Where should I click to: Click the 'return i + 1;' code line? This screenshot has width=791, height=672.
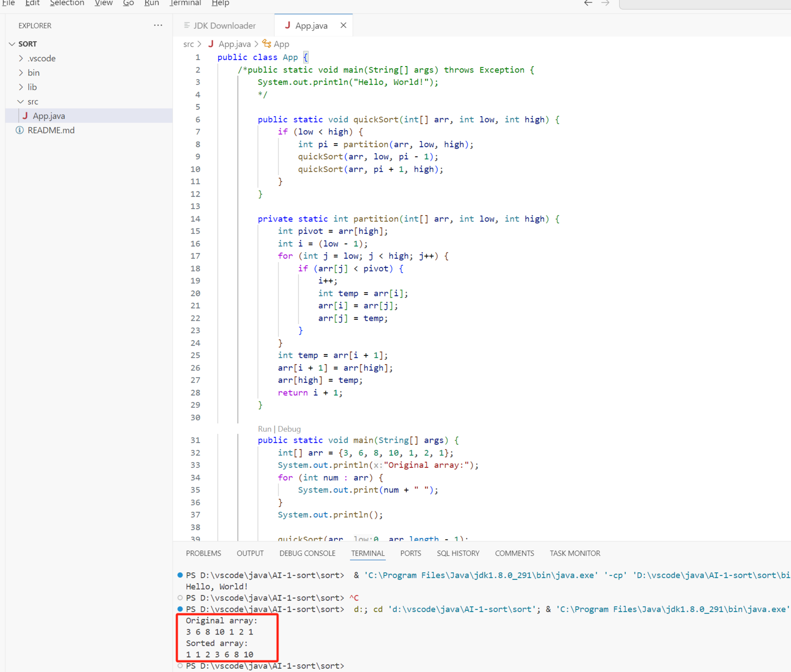[310, 393]
